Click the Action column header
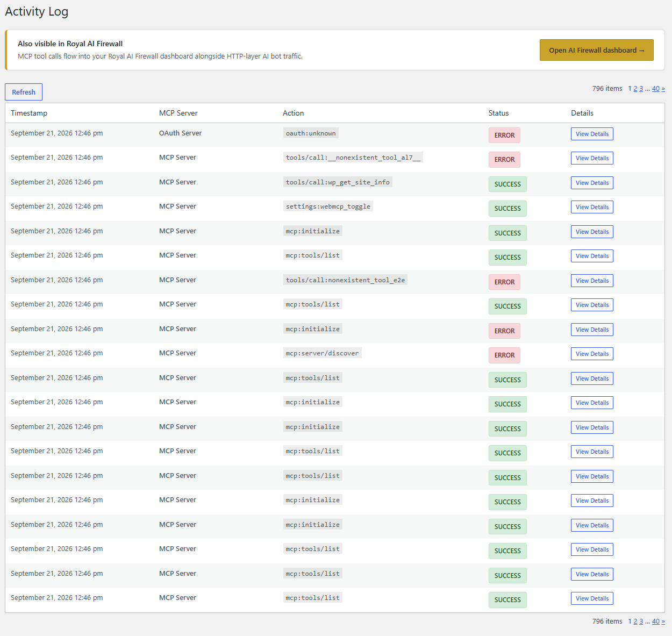672x636 pixels. (294, 113)
